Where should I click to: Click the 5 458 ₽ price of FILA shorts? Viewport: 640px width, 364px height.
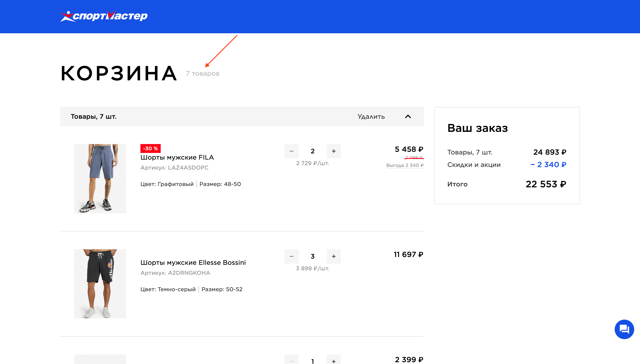point(409,149)
